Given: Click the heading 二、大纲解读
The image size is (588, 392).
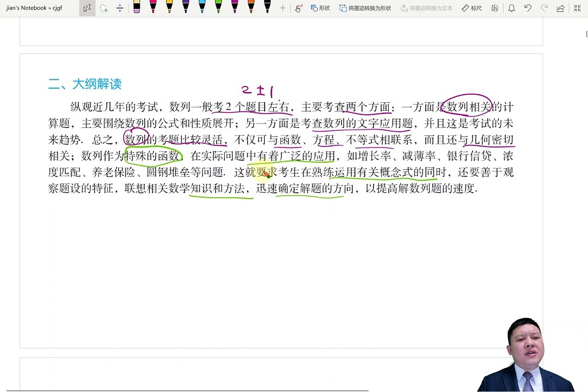Looking at the screenshot, I should coord(85,84).
